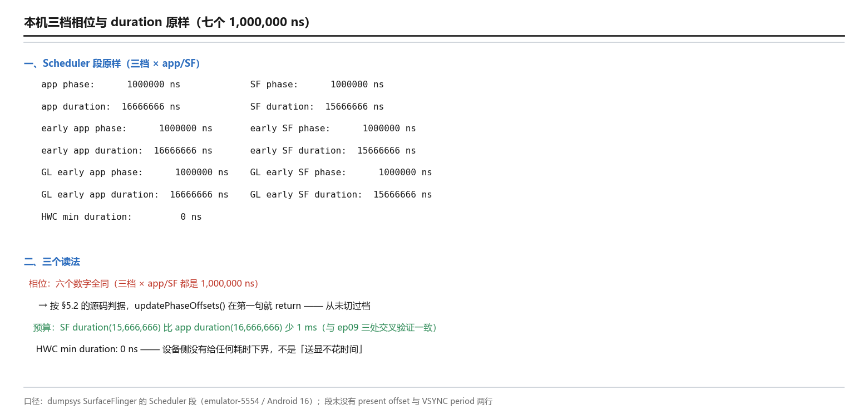Click the line "SF phase: 1000000 ns"

click(x=317, y=85)
